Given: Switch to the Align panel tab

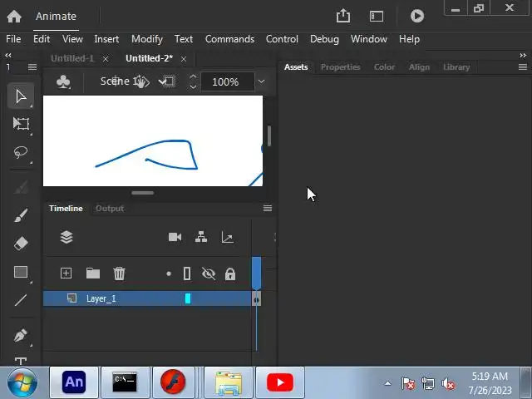Looking at the screenshot, I should click(x=419, y=67).
